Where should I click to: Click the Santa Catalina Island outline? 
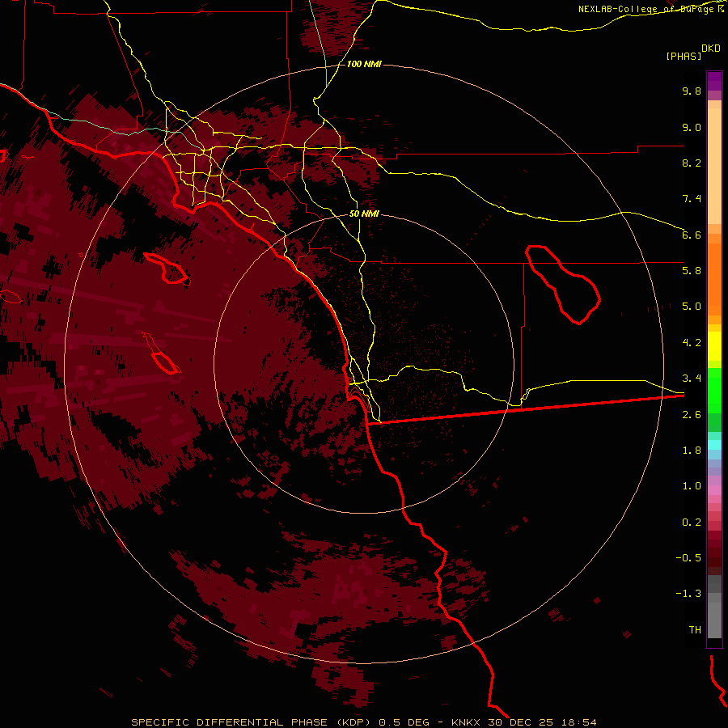[167, 269]
